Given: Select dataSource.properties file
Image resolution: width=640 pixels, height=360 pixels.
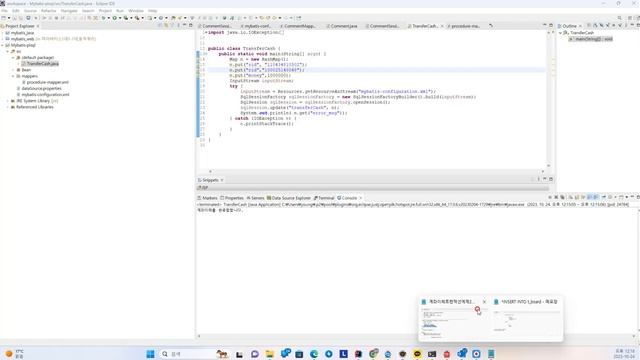Looking at the screenshot, I should (39, 88).
